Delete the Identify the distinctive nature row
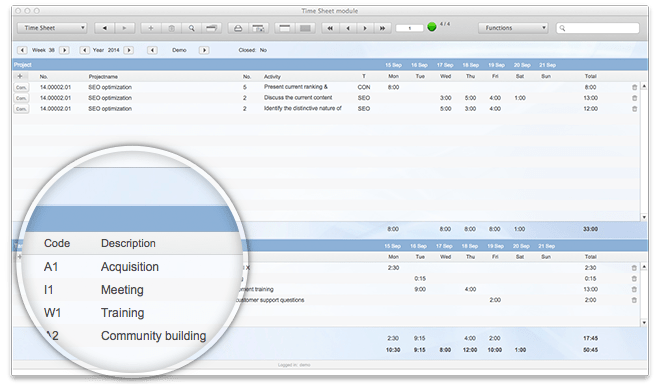The width and height of the screenshot is (660, 384). (x=634, y=109)
